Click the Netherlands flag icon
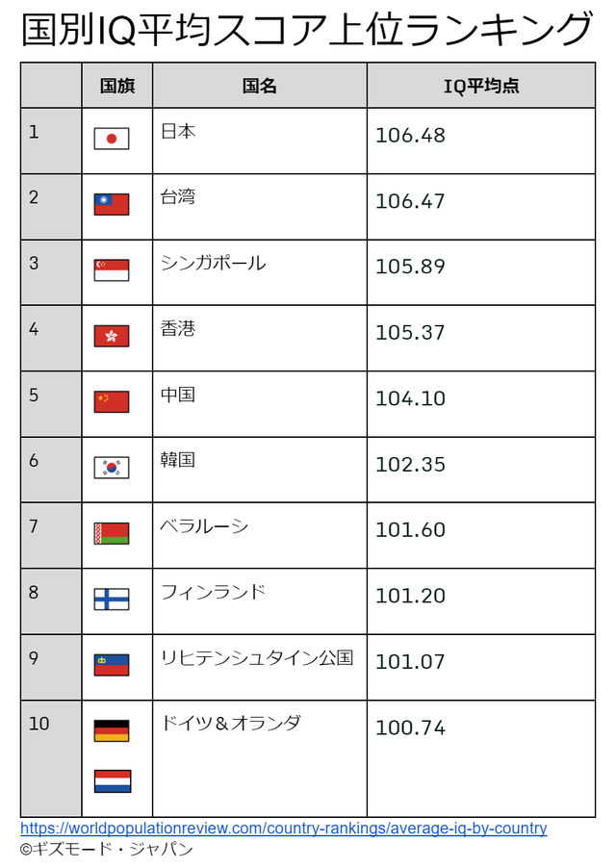The width and height of the screenshot is (616, 868). point(111,780)
